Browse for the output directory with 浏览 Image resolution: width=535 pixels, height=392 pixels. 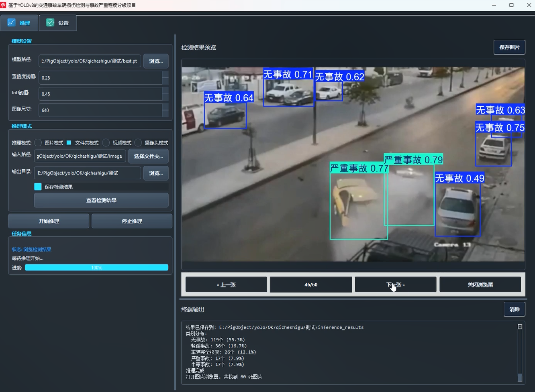coord(156,173)
